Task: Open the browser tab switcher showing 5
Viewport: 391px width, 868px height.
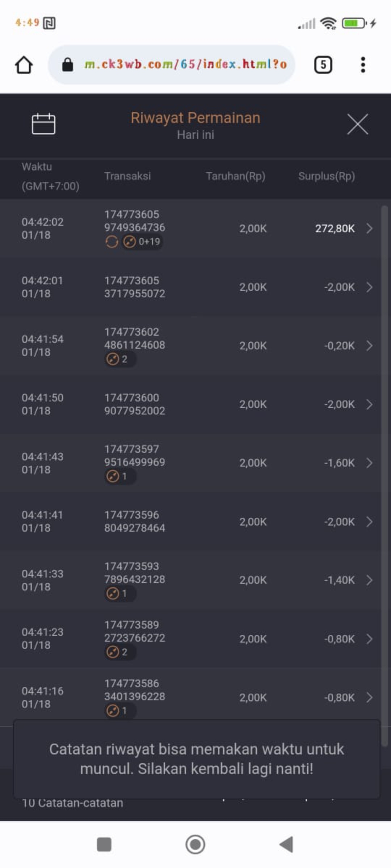Action: (323, 65)
